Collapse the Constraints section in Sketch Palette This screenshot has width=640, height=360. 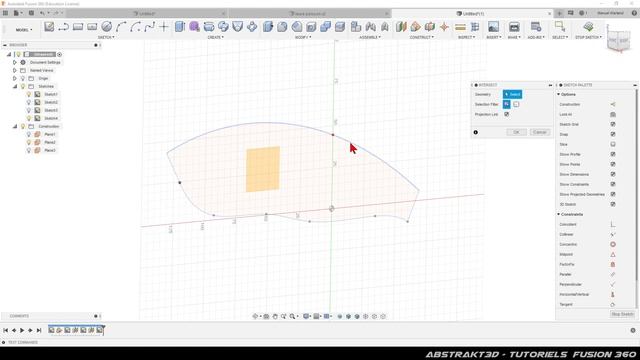click(x=559, y=214)
